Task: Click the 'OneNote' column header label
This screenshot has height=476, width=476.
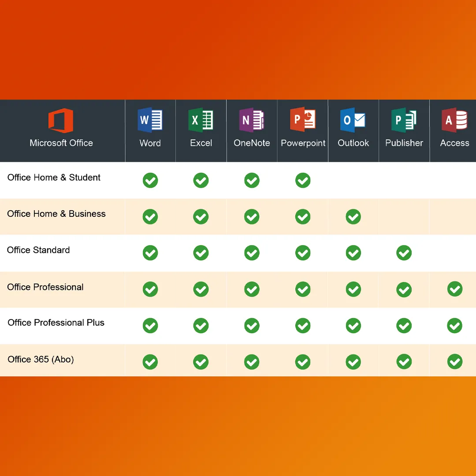Action: (252, 143)
